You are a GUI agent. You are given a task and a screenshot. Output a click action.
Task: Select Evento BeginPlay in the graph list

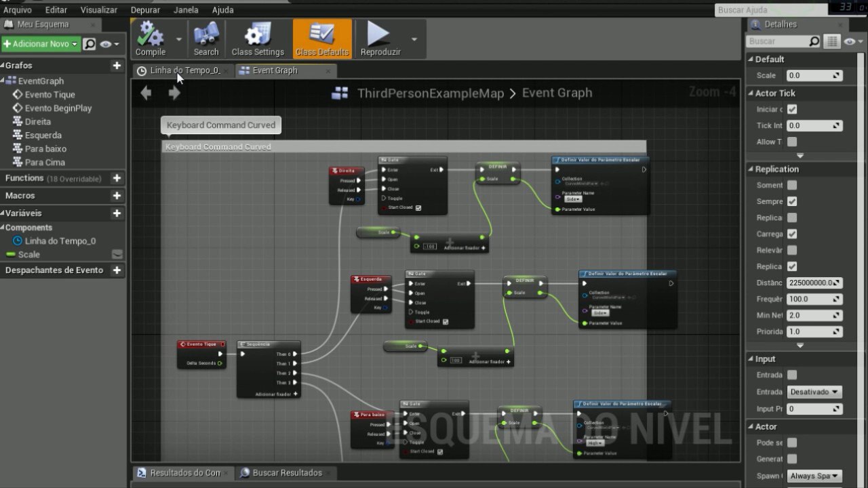click(58, 108)
